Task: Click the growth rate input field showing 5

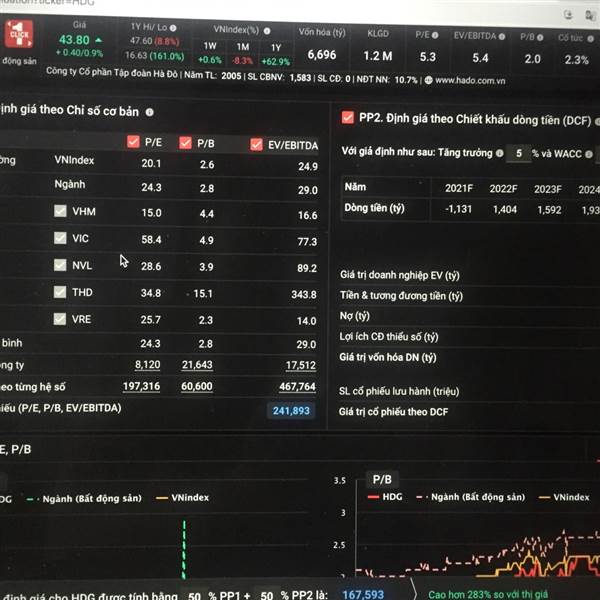Action: (x=518, y=153)
